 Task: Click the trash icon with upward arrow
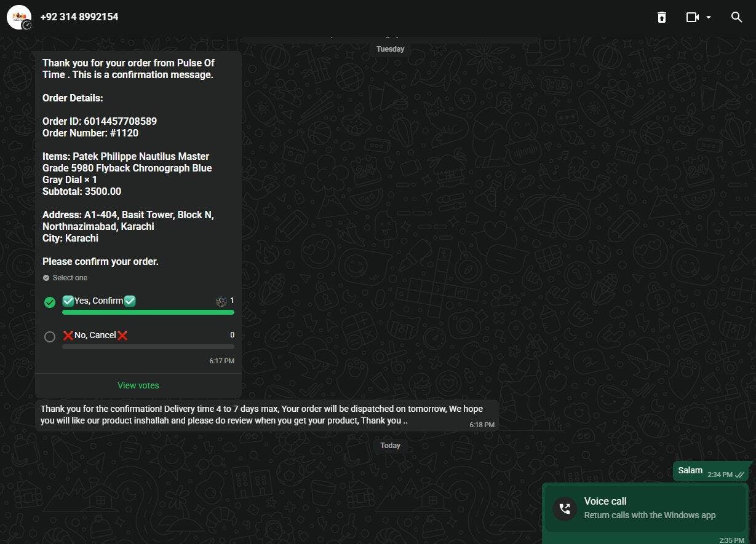pyautogui.click(x=661, y=17)
